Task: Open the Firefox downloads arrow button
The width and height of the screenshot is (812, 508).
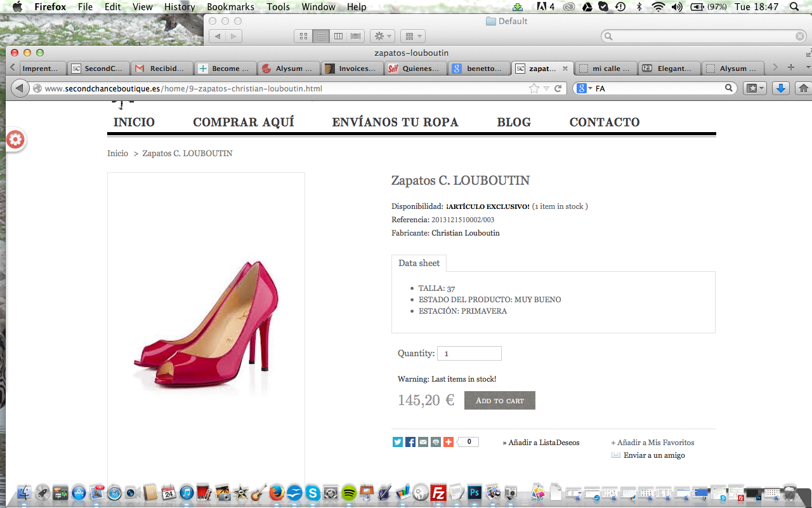Action: pos(780,88)
